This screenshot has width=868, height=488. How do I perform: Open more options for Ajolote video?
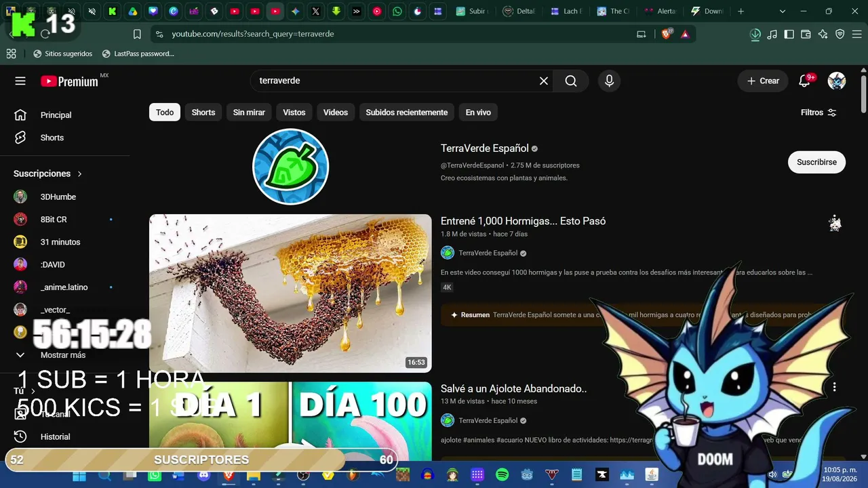coord(835,387)
